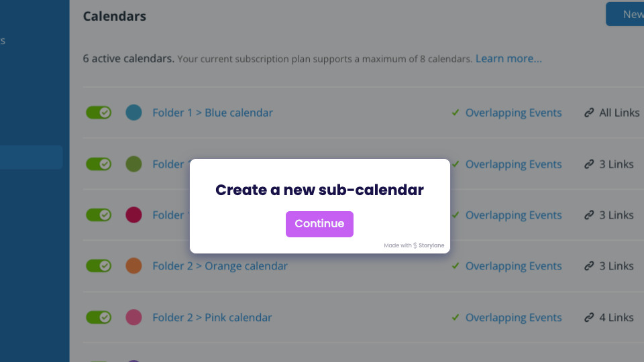The width and height of the screenshot is (644, 362).
Task: Click the Made with Storylane badge
Action: click(x=414, y=245)
